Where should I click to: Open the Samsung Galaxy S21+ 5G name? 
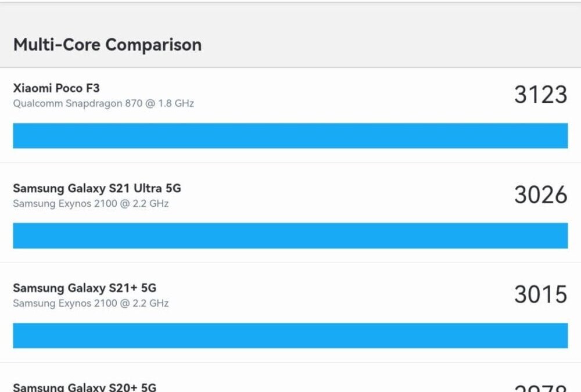[85, 288]
